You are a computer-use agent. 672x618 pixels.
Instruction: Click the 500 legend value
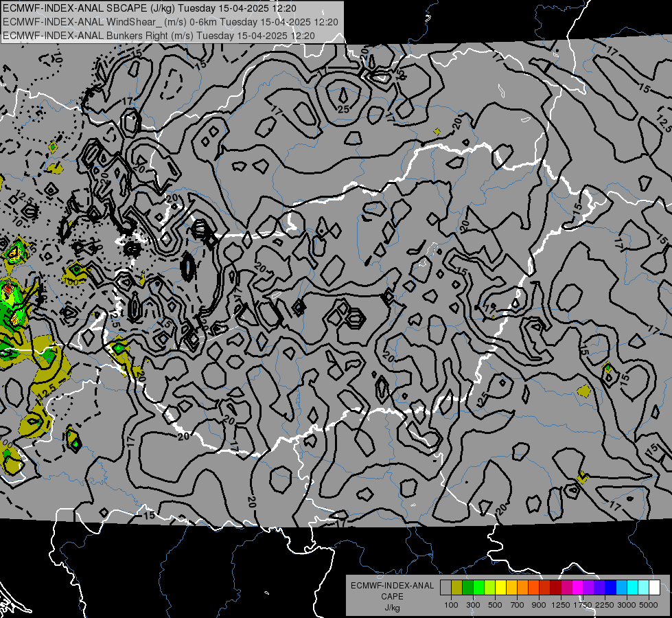click(495, 605)
